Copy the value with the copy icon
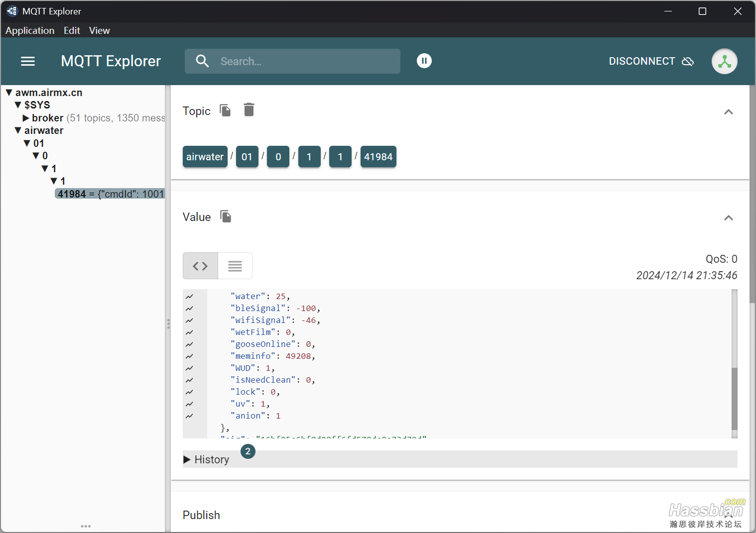The width and height of the screenshot is (756, 533). point(226,216)
